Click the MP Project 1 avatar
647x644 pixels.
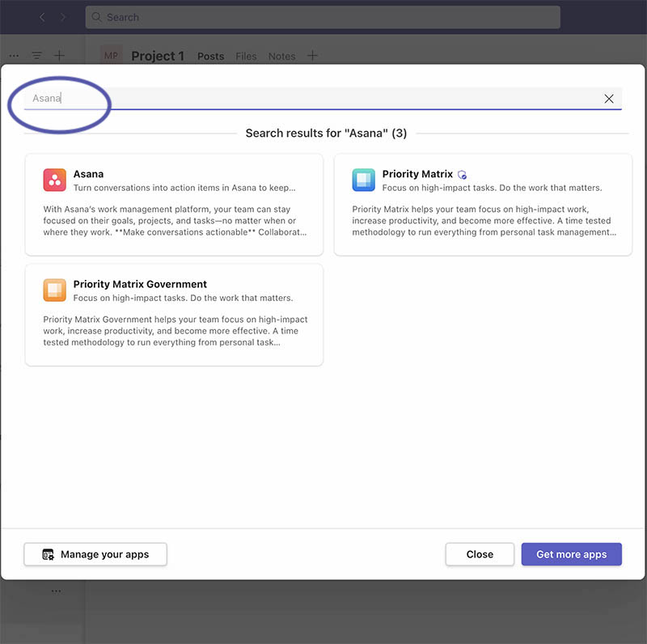click(111, 55)
